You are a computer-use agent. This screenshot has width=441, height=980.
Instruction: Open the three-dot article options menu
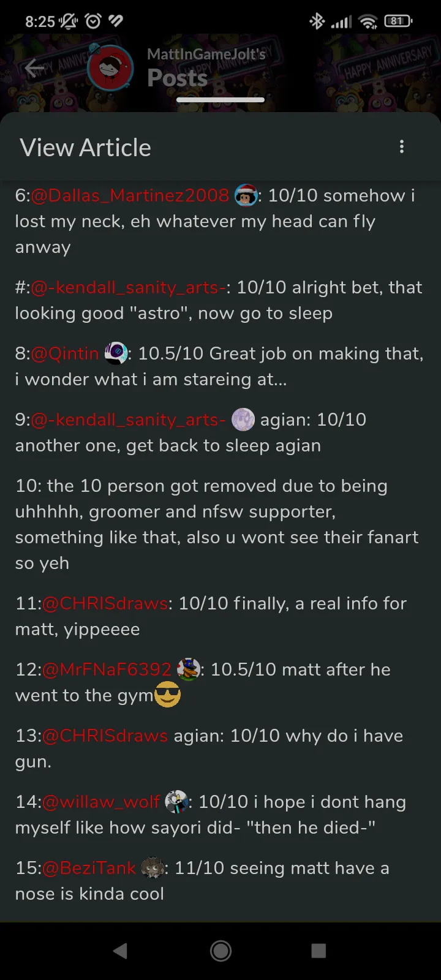(402, 147)
